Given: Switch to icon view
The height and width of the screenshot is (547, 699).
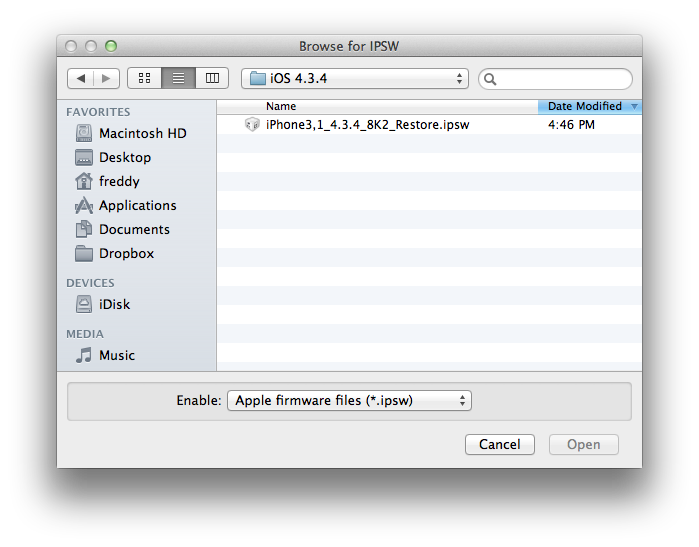Looking at the screenshot, I should pyautogui.click(x=144, y=78).
